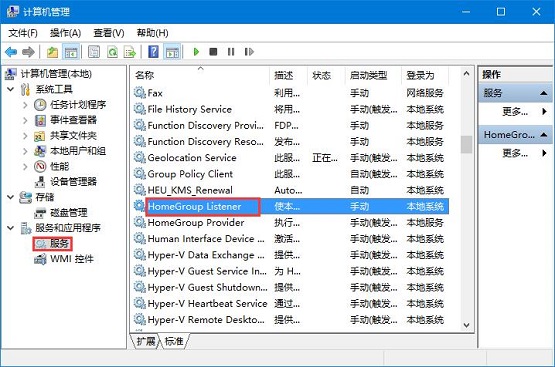Viewport: 555px width, 367px height.
Task: Open the 查看(V) menu
Action: (x=109, y=33)
